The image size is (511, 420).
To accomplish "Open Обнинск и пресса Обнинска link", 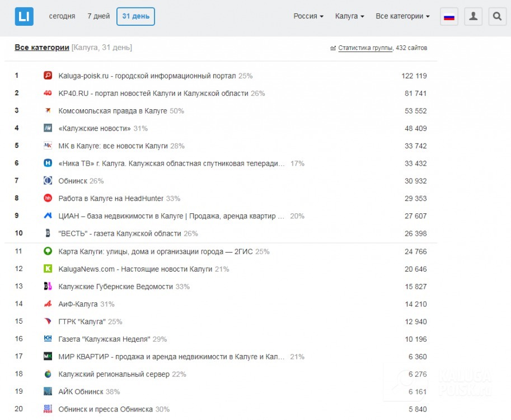I will coord(105,409).
